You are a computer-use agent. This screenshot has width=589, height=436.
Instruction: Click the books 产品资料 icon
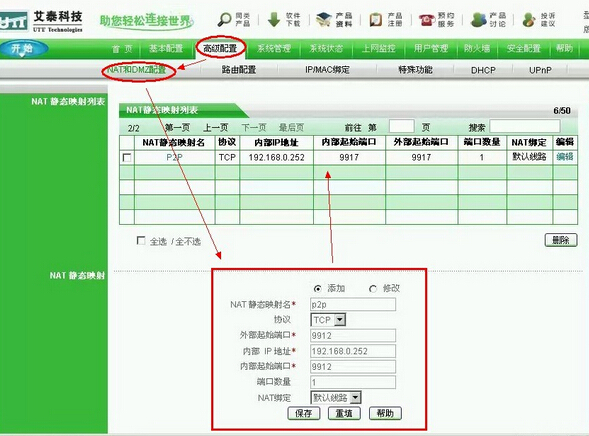[x=323, y=19]
